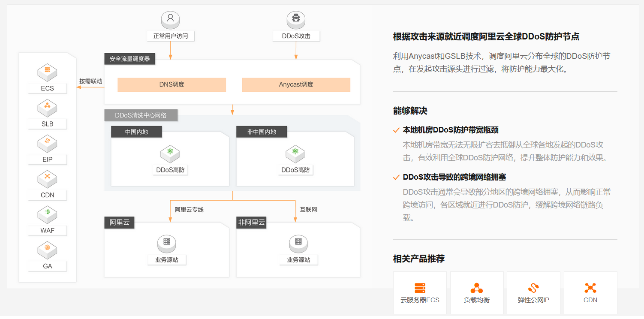Image resolution: width=644 pixels, height=319 pixels.
Task: Select the ECS server icon in sidebar
Action: (x=47, y=72)
